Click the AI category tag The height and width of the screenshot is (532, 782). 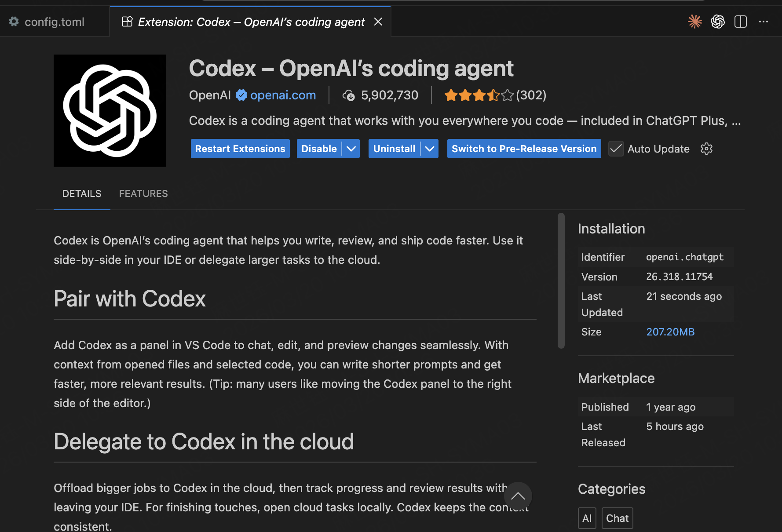click(587, 518)
